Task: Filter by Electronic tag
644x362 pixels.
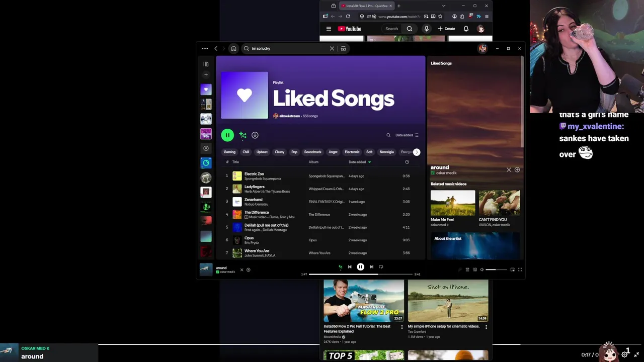Action: [x=352, y=152]
